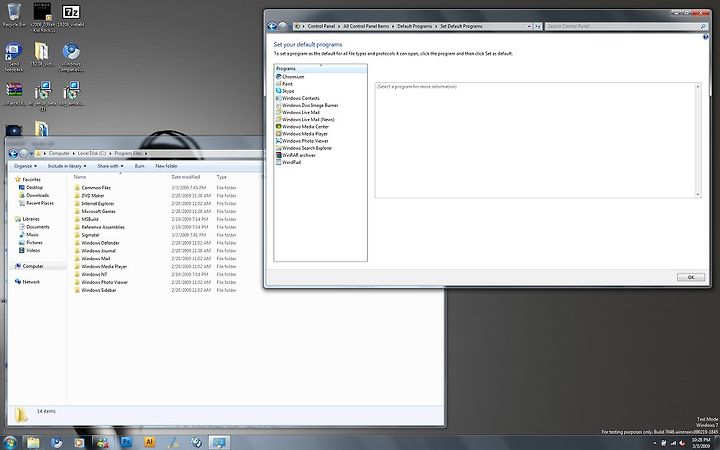Image resolution: width=720 pixels, height=450 pixels.
Task: Click All Control Panel Items breadcrumb
Action: tap(366, 26)
